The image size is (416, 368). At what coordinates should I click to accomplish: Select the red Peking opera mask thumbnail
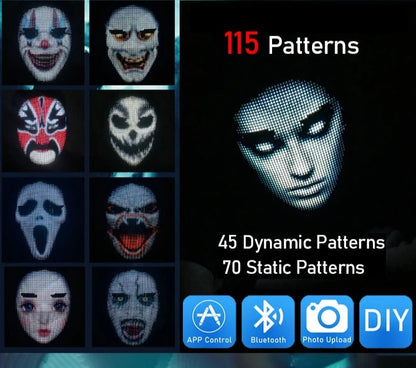tap(43, 131)
